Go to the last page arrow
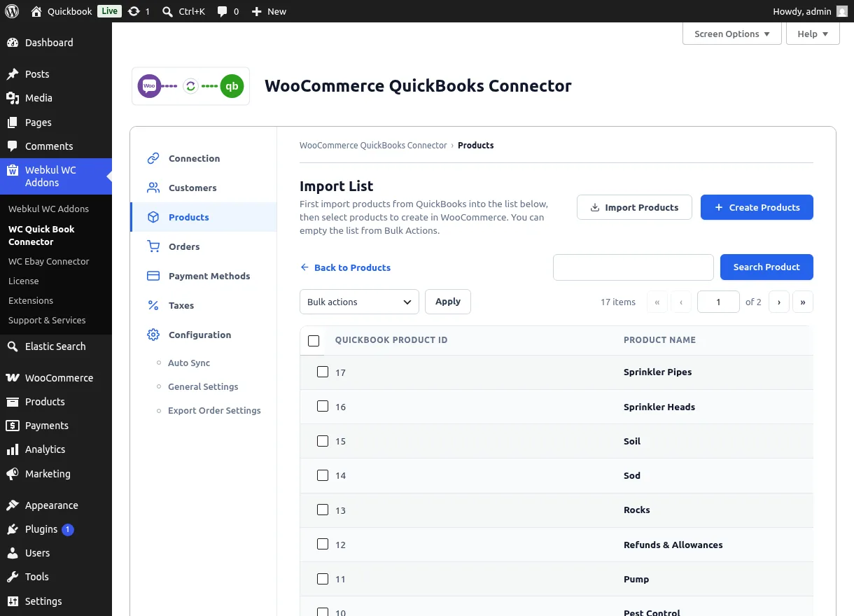854x616 pixels. coord(803,302)
